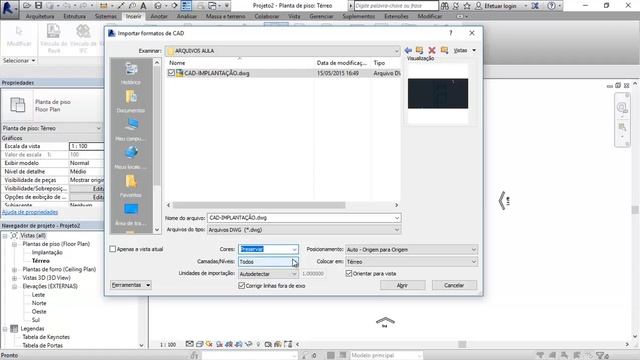This screenshot has height=360, width=640.
Task: Click the Help question mark icon in title bar
Action: (x=551, y=6)
